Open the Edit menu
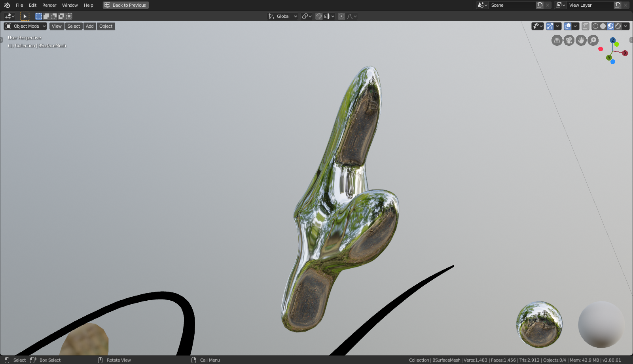 click(x=32, y=5)
